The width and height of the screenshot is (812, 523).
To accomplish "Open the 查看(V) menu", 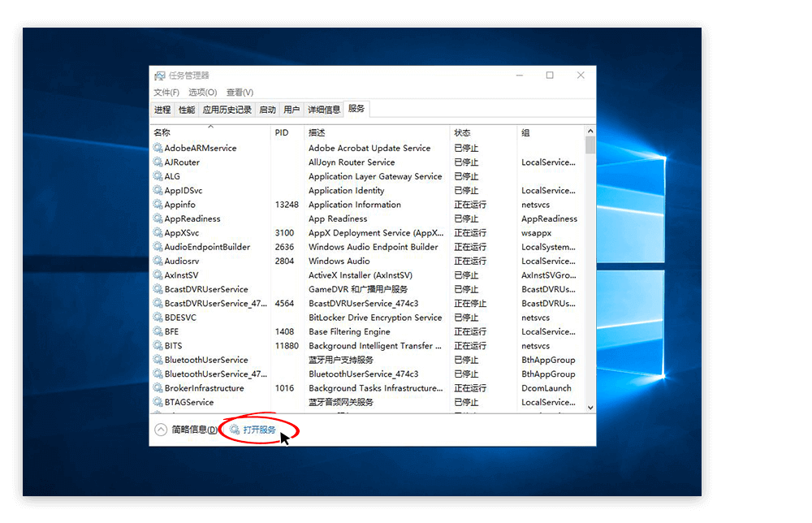I will (239, 92).
